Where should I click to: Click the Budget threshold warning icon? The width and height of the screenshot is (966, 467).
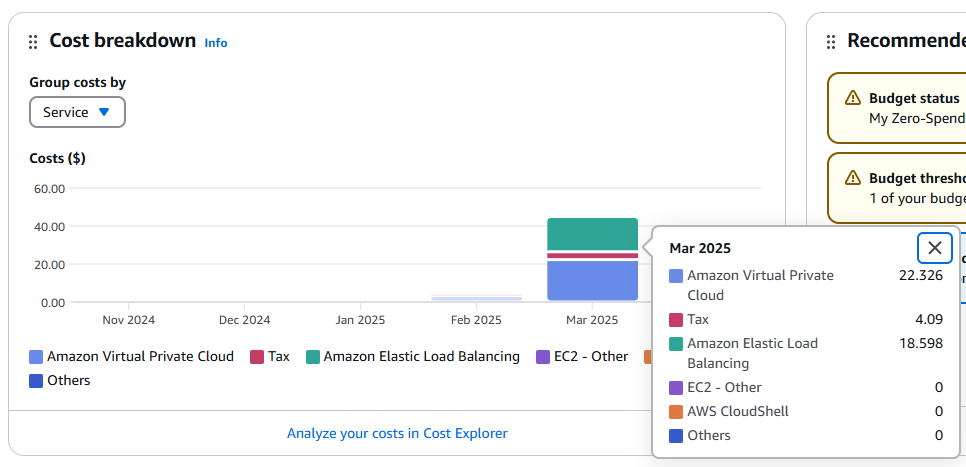pos(853,177)
